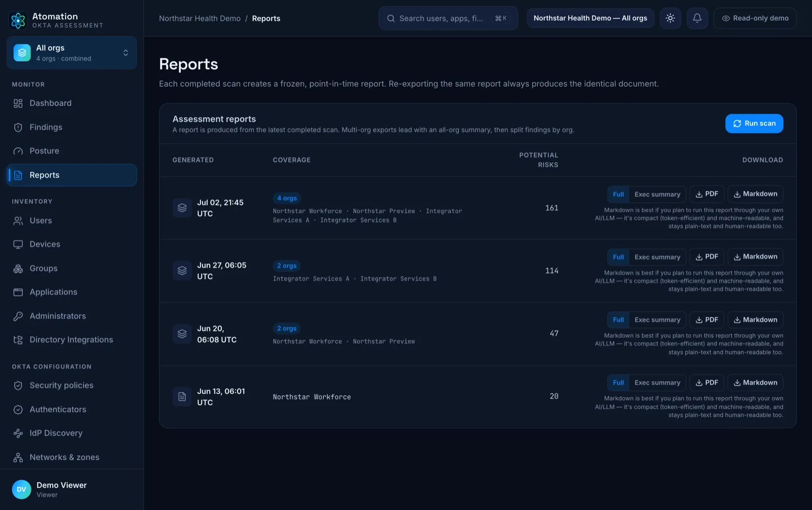Open the Devices inventory

pos(72,245)
